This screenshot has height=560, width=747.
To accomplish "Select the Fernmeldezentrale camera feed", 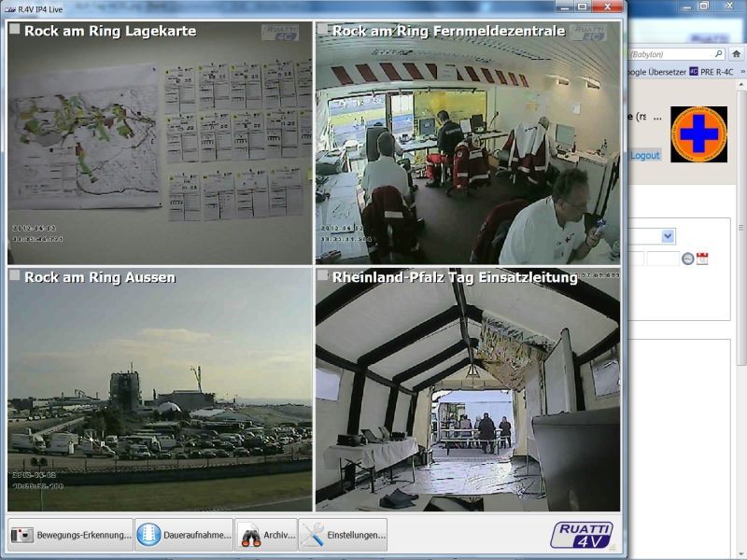I will tap(468, 143).
